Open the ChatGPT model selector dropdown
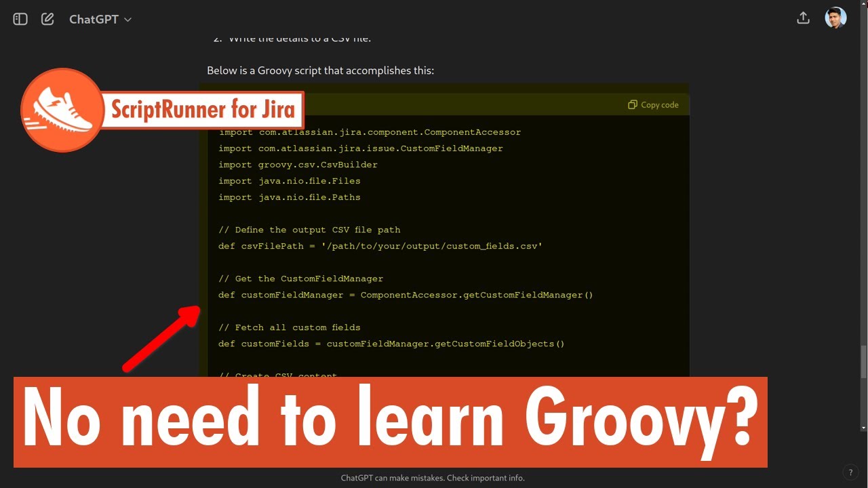868x488 pixels. tap(100, 19)
